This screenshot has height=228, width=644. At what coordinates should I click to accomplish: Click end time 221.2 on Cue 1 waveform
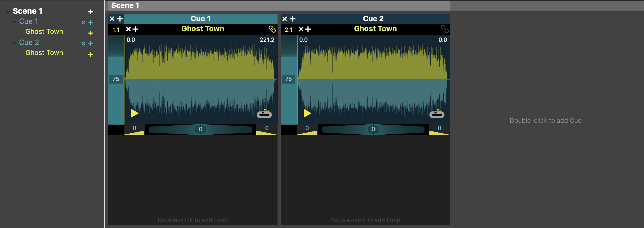tap(267, 40)
